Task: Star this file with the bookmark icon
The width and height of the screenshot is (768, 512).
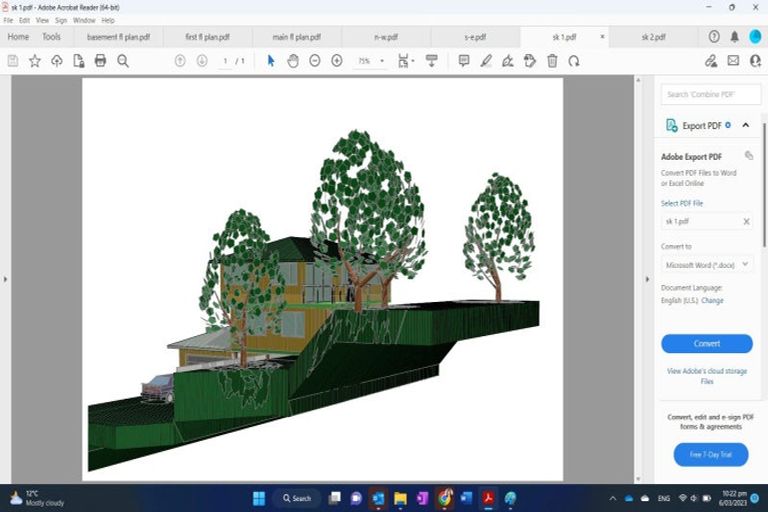Action: tap(35, 61)
